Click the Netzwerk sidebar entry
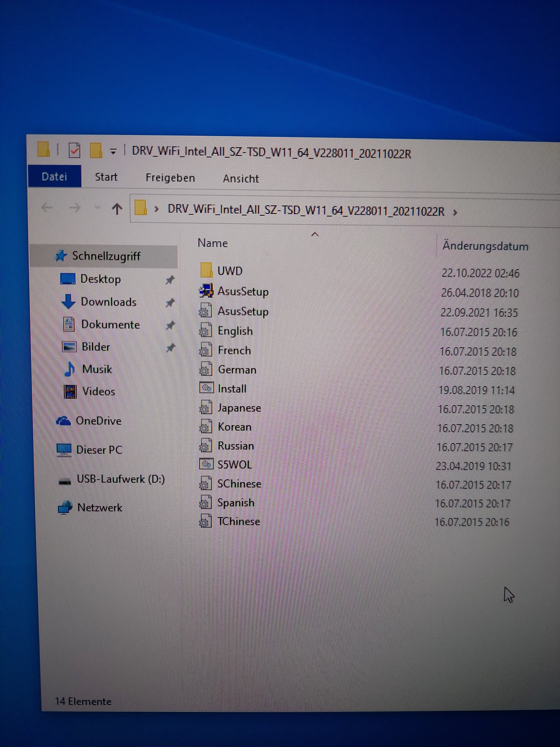 pos(99,508)
